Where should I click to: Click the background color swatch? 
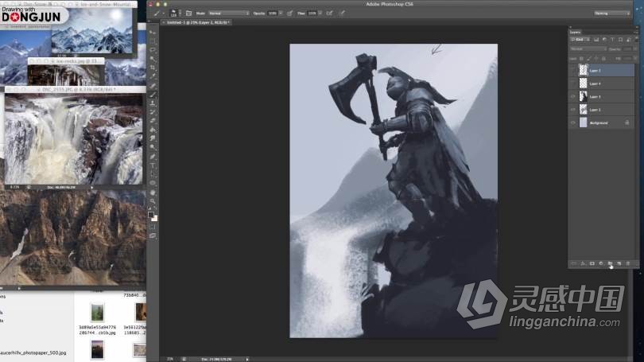click(155, 219)
